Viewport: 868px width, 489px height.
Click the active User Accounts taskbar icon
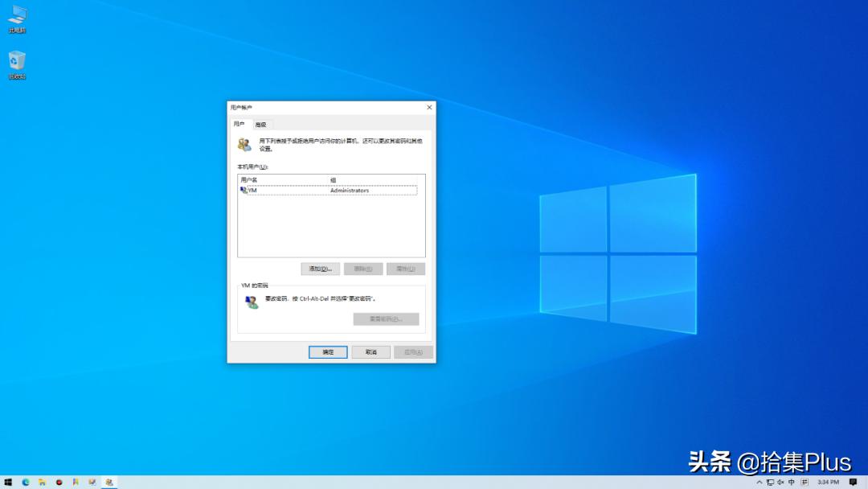(109, 483)
